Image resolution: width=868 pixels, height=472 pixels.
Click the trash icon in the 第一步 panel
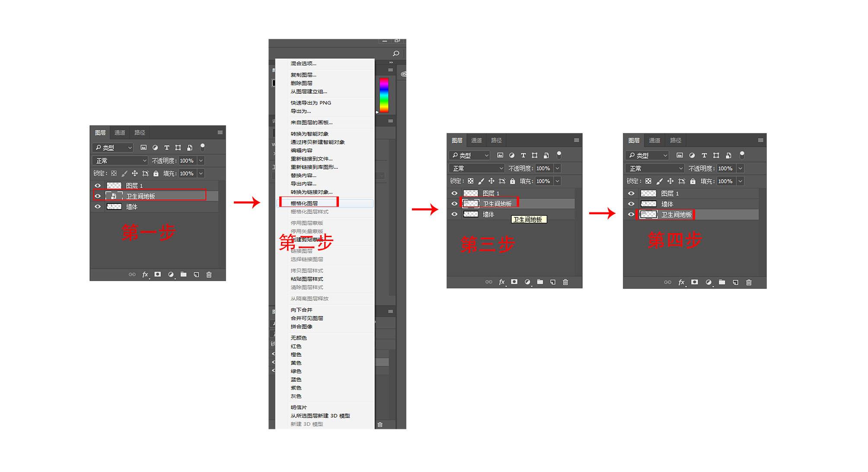pyautogui.click(x=209, y=275)
